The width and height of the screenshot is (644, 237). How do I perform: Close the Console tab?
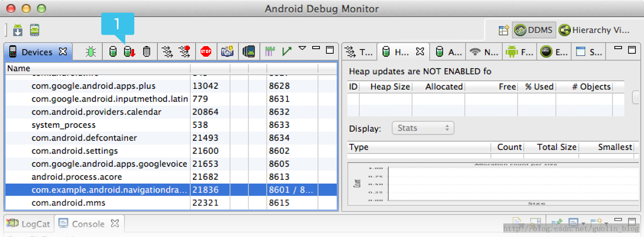114,223
